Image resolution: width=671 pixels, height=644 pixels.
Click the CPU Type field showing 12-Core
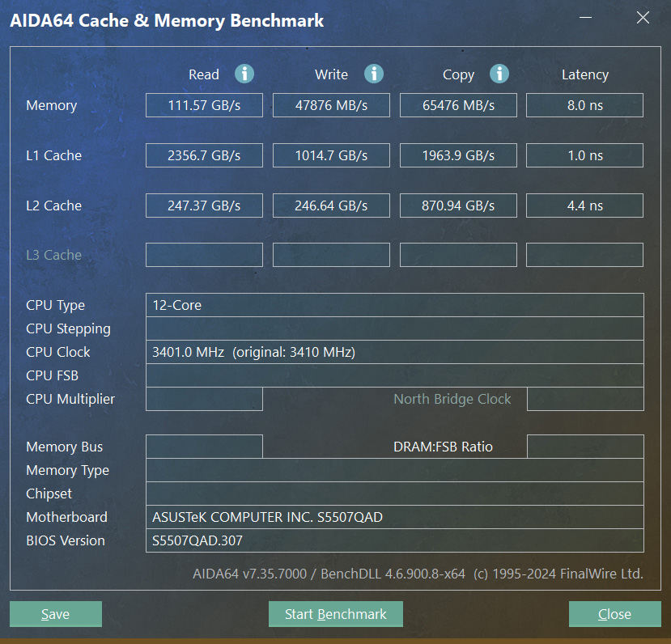(394, 305)
